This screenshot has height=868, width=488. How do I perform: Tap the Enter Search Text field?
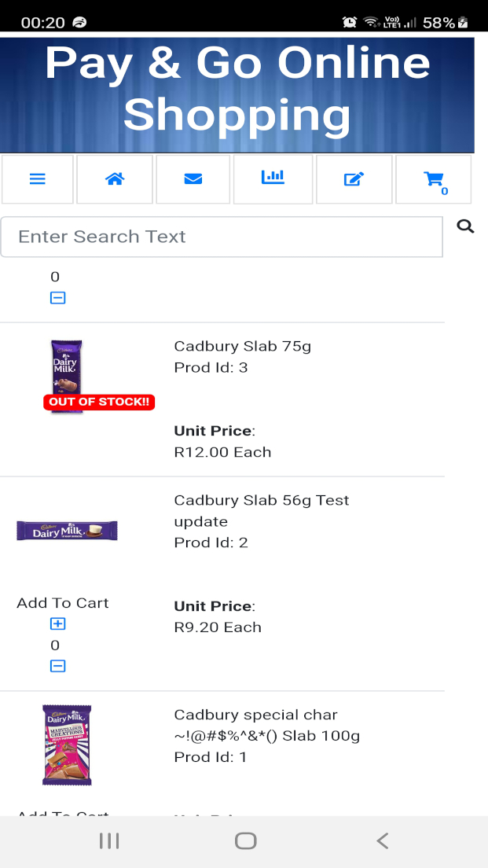222,237
